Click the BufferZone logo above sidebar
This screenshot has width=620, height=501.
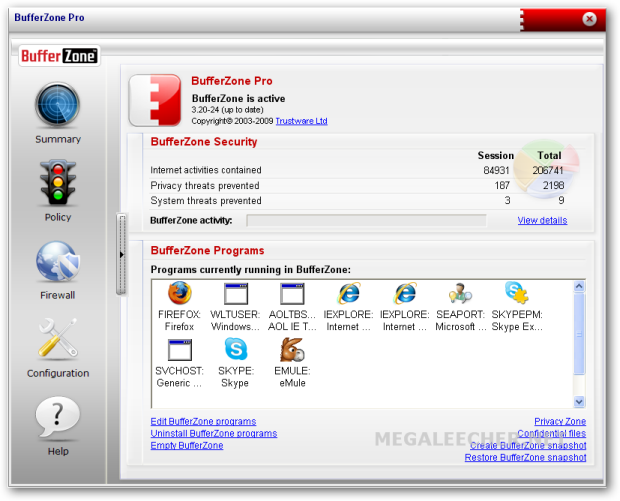(59, 56)
